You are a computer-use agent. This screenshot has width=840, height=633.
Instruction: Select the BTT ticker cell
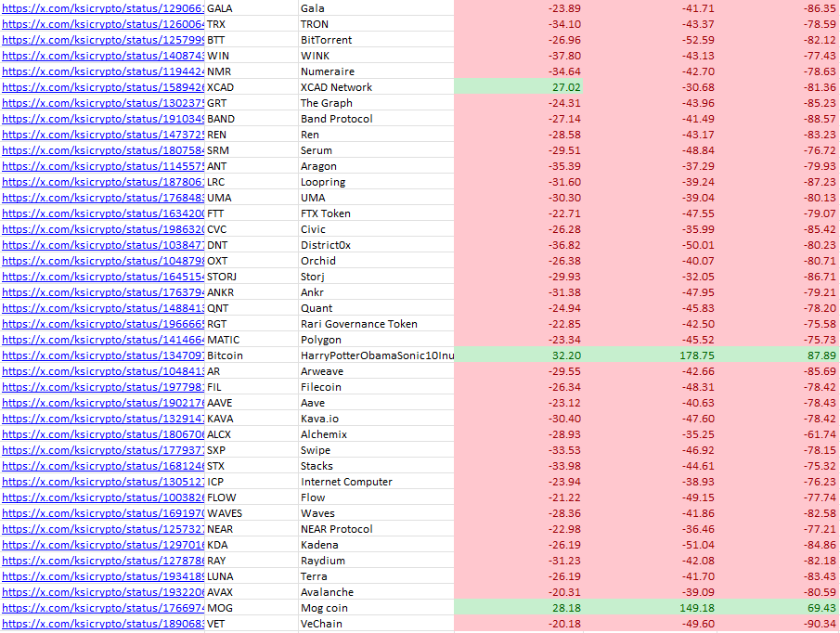(x=252, y=40)
